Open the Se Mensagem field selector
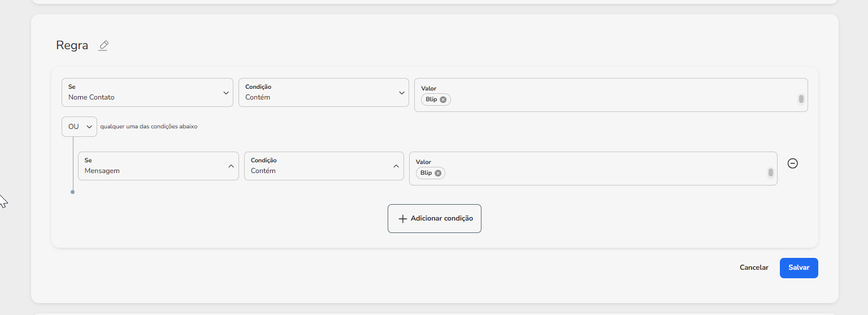 tap(158, 166)
